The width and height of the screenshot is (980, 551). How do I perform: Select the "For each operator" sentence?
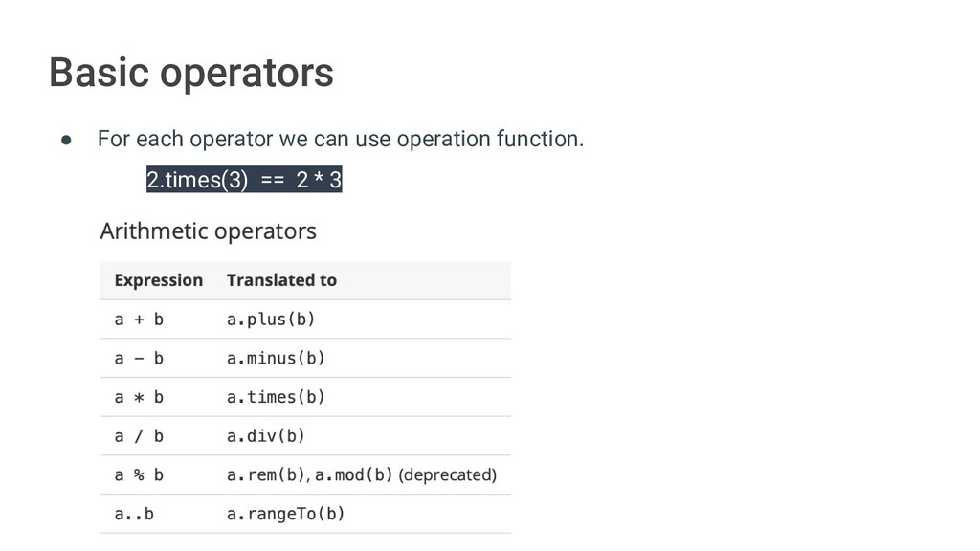pyautogui.click(x=340, y=140)
